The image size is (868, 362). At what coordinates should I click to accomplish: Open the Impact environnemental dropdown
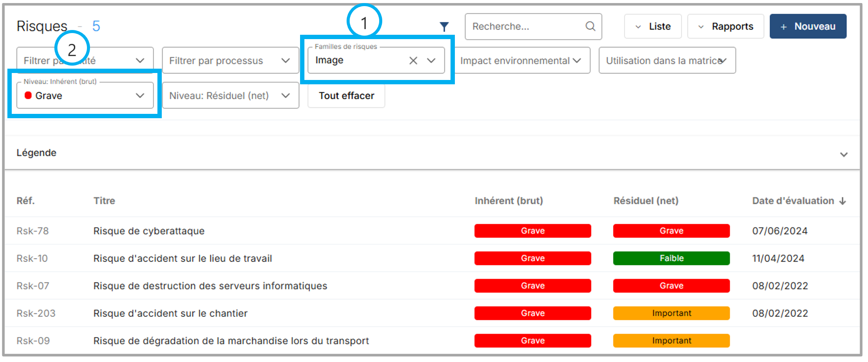pos(521,60)
